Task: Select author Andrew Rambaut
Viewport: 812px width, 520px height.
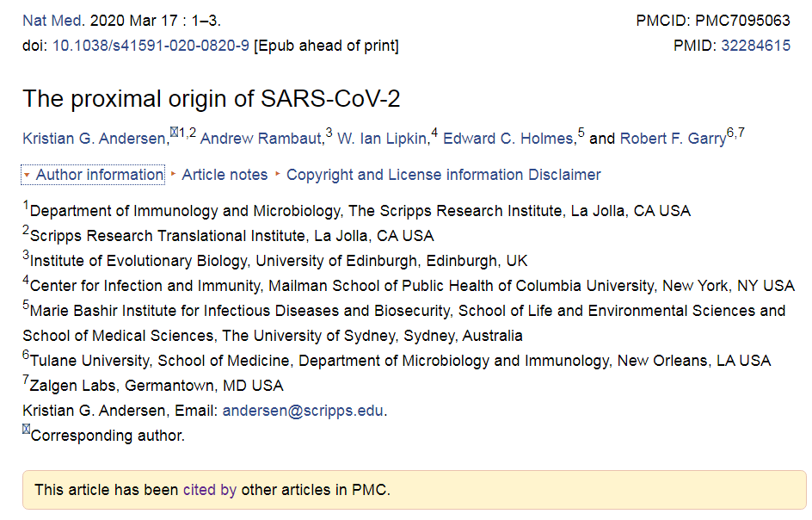Action: tap(262, 139)
